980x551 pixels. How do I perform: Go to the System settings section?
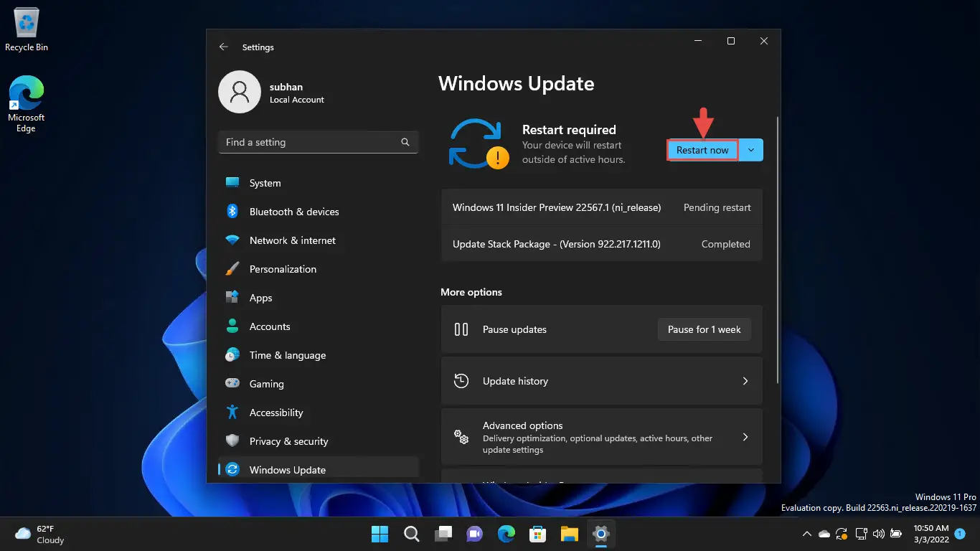[x=265, y=183]
